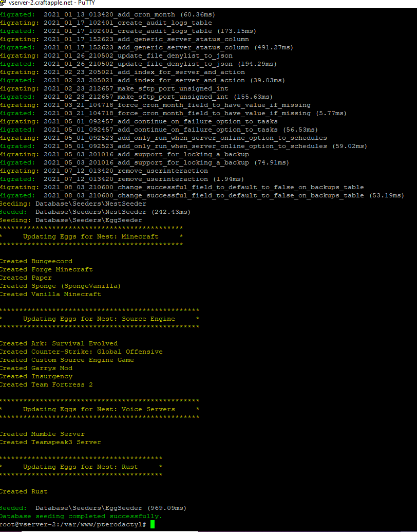The image size is (417, 532).
Task: Click the 'Database seeding completed successfully' line
Action: click(81, 516)
